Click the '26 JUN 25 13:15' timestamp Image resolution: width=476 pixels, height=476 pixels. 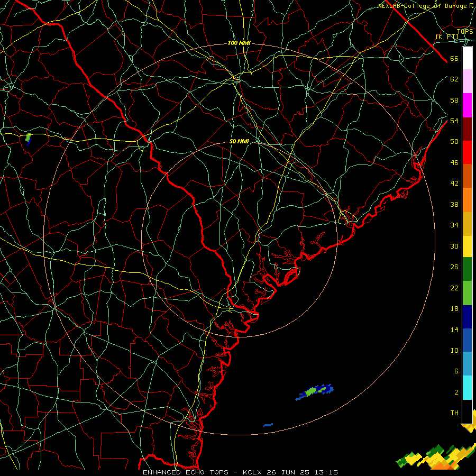click(x=303, y=472)
